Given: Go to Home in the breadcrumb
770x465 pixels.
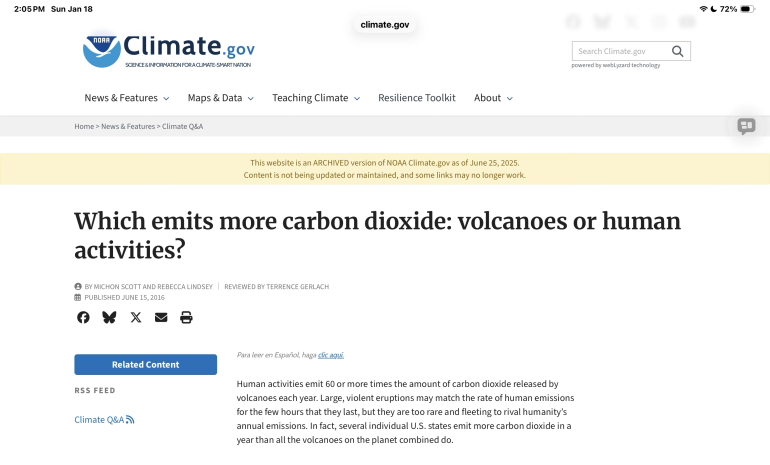Looking at the screenshot, I should tap(84, 127).
